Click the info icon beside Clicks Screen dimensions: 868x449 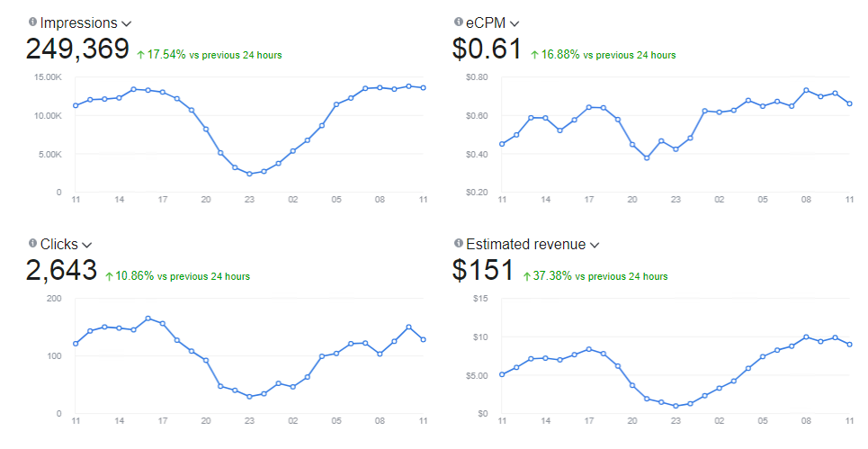(x=32, y=244)
